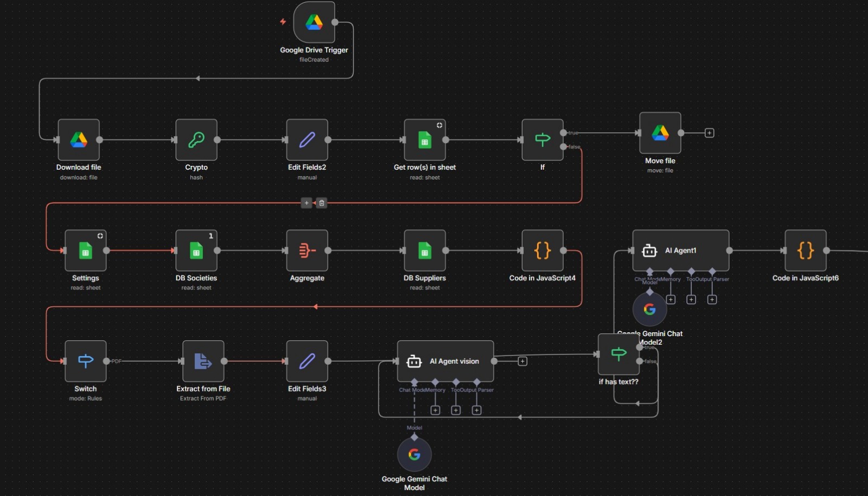Screen dimensions: 868x496
Task: Select the Code in JavaScript4 node
Action: pos(542,250)
